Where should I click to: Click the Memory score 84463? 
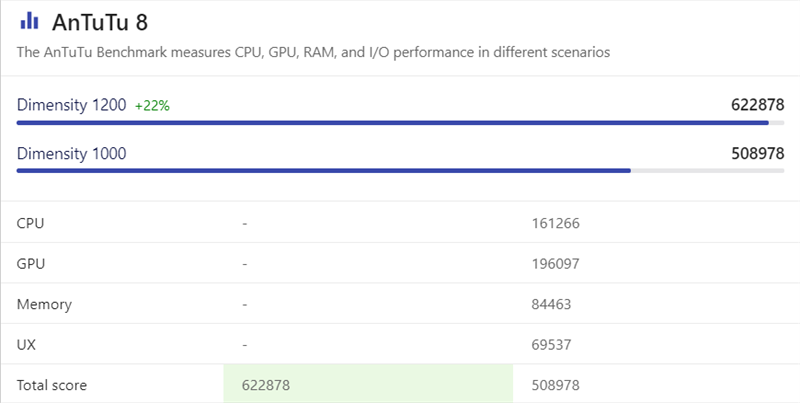pos(552,304)
